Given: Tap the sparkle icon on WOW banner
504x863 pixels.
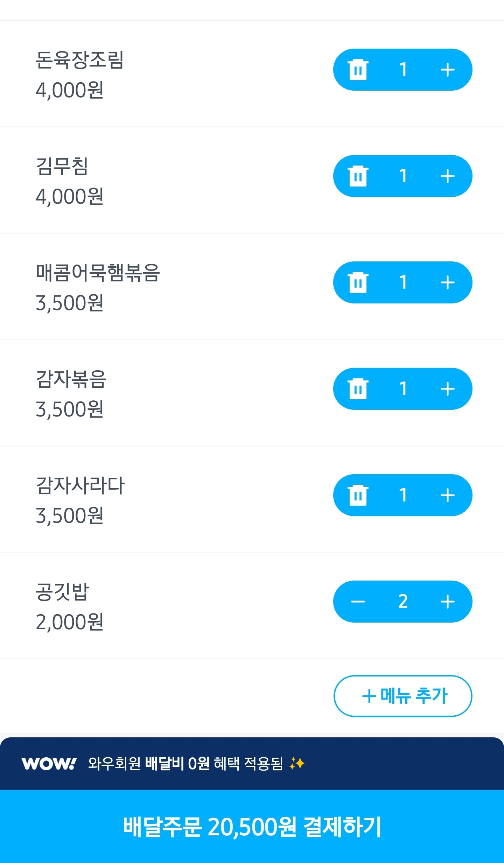Looking at the screenshot, I should click(297, 763).
